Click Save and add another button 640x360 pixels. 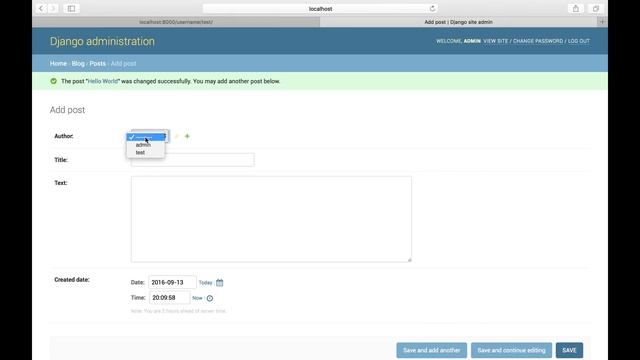431,350
